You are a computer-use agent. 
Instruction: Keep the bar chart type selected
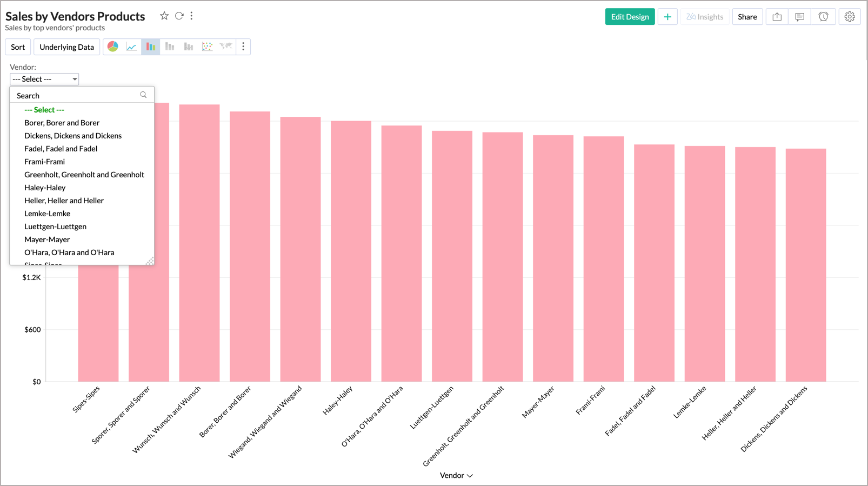click(150, 46)
